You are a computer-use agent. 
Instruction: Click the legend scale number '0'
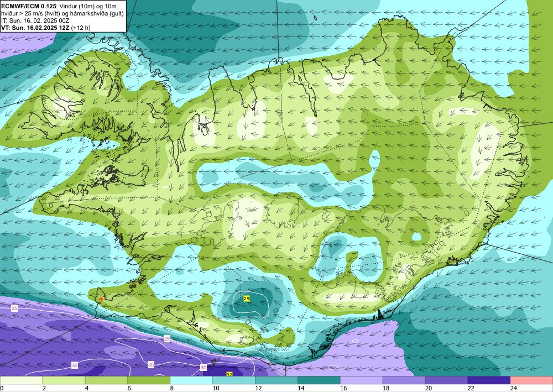[2, 388]
